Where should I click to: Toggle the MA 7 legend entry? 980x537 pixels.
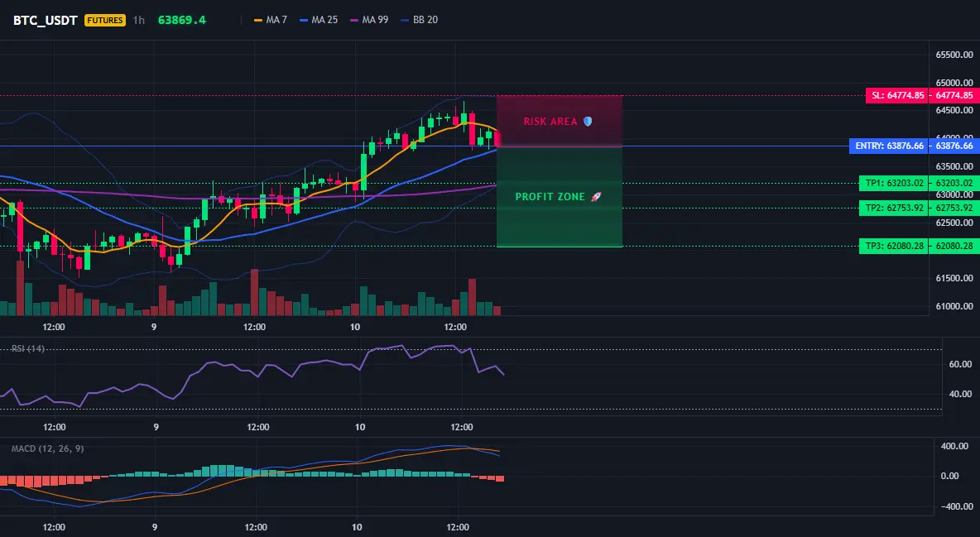tap(270, 20)
